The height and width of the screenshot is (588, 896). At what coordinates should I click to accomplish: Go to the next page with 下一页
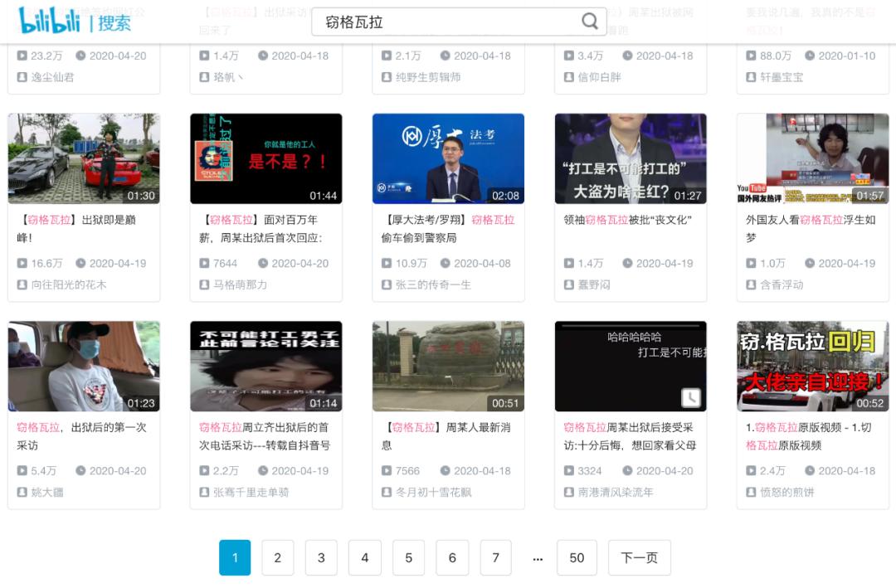click(x=640, y=557)
